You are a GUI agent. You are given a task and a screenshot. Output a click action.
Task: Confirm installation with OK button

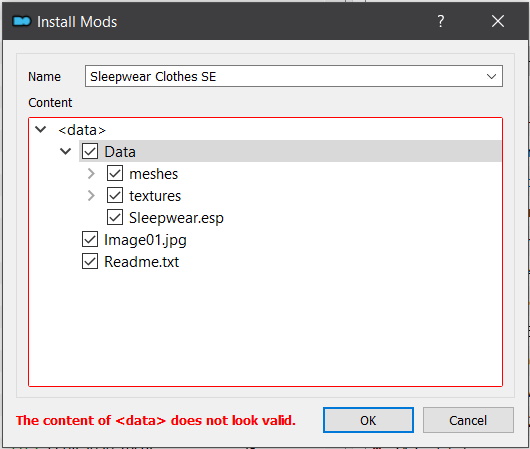pyautogui.click(x=368, y=420)
